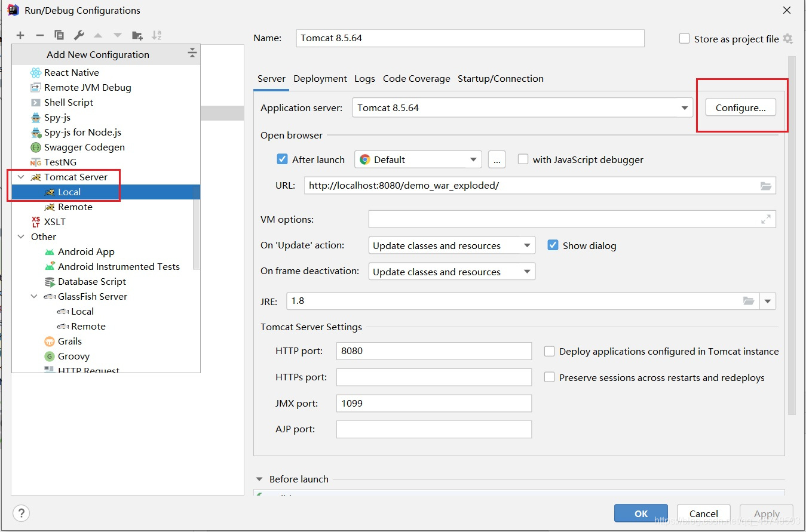Open the Code Coverage tab
Viewport: 806px width, 532px height.
(416, 79)
